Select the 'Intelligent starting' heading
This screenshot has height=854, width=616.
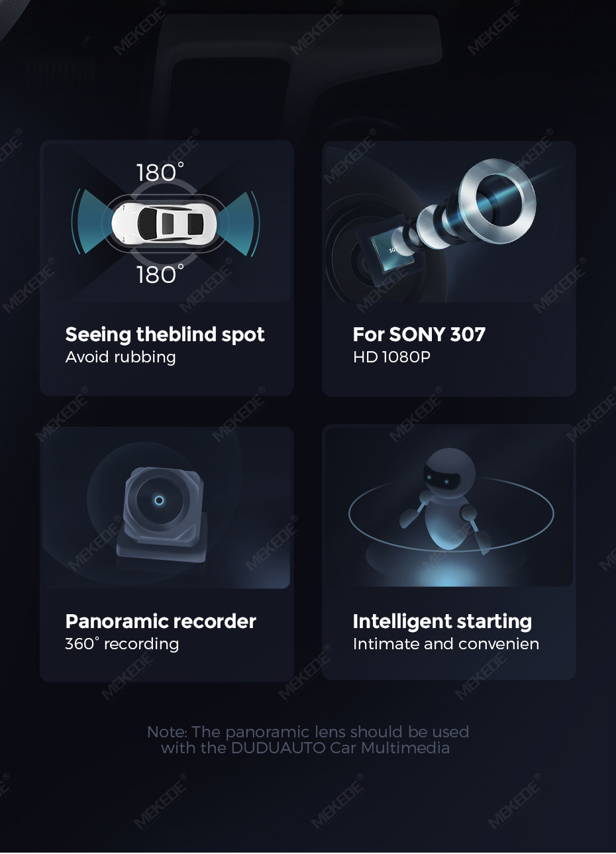(x=442, y=621)
